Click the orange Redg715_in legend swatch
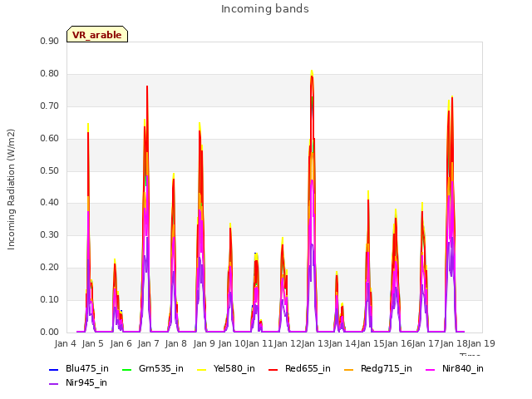The width and height of the screenshot is (532, 399). (x=348, y=369)
